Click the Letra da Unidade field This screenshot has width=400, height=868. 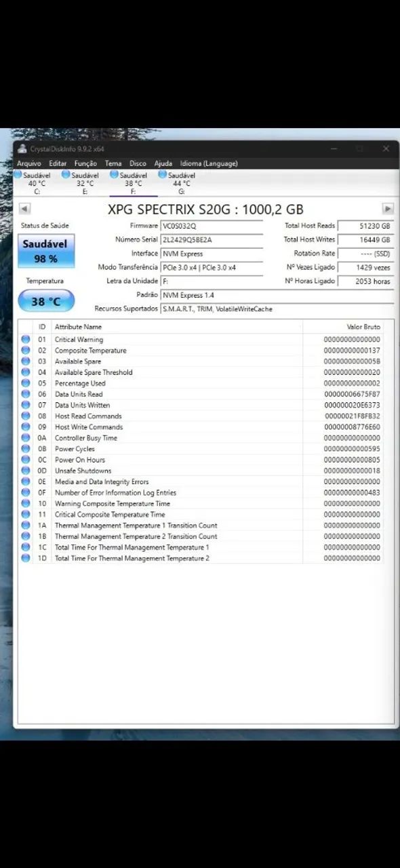point(212,281)
